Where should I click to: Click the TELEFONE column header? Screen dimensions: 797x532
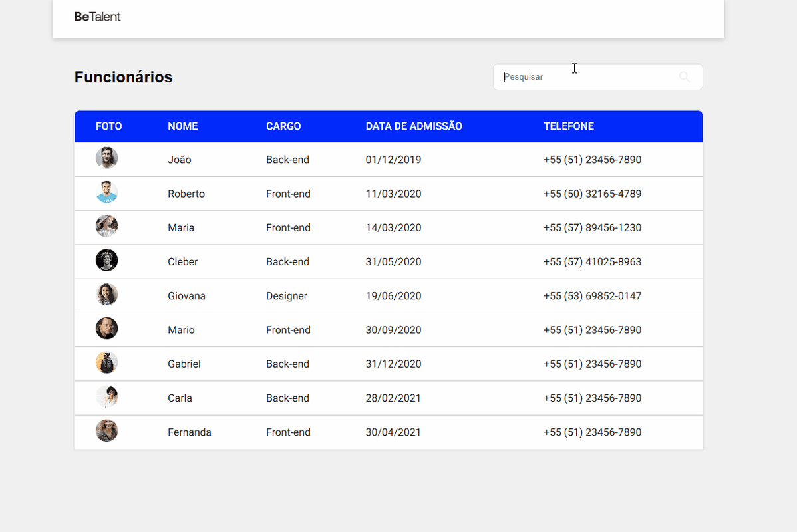click(x=569, y=126)
